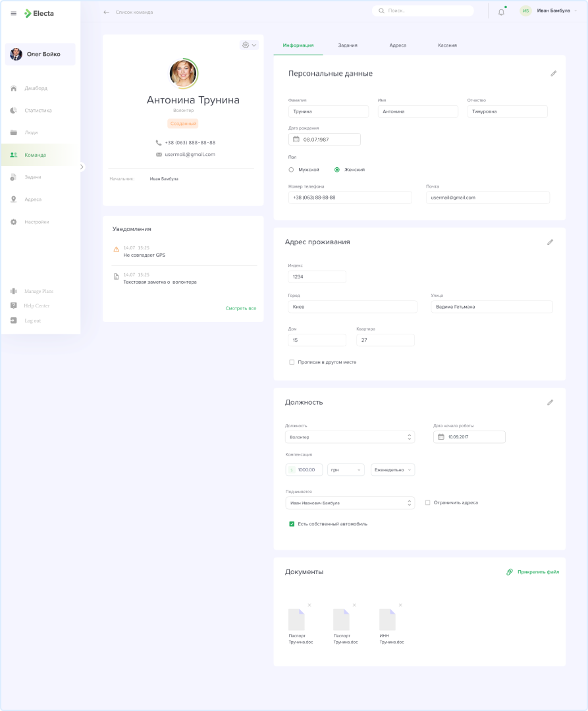Screen dimensions: 588x711
Task: Click edit pencil in Должность section
Action: pos(550,402)
